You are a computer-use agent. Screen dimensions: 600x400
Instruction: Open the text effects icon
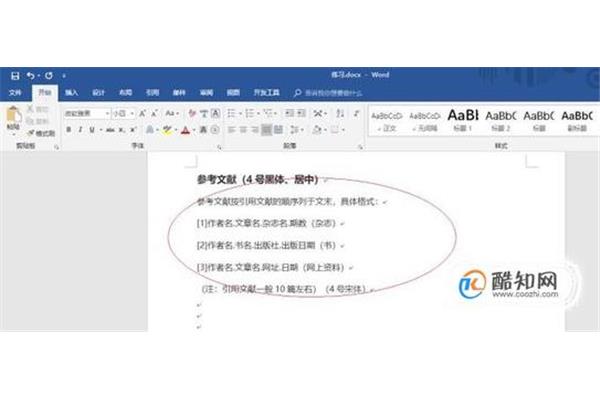150,130
